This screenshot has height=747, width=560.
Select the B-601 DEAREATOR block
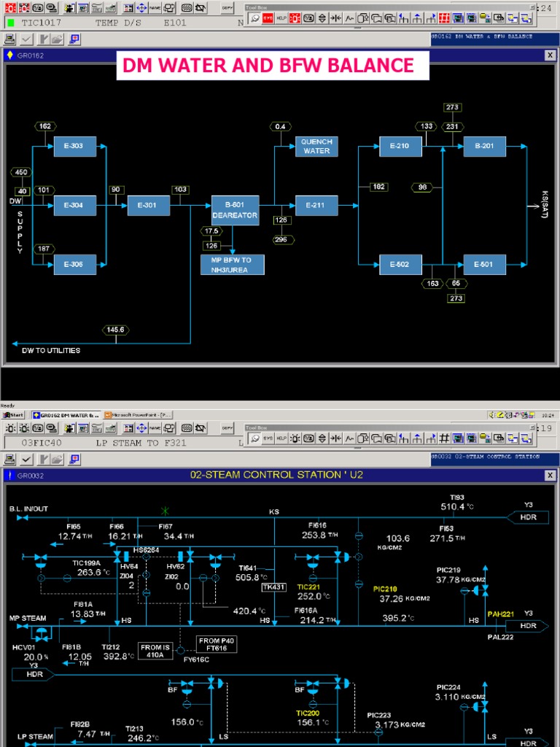[236, 211]
